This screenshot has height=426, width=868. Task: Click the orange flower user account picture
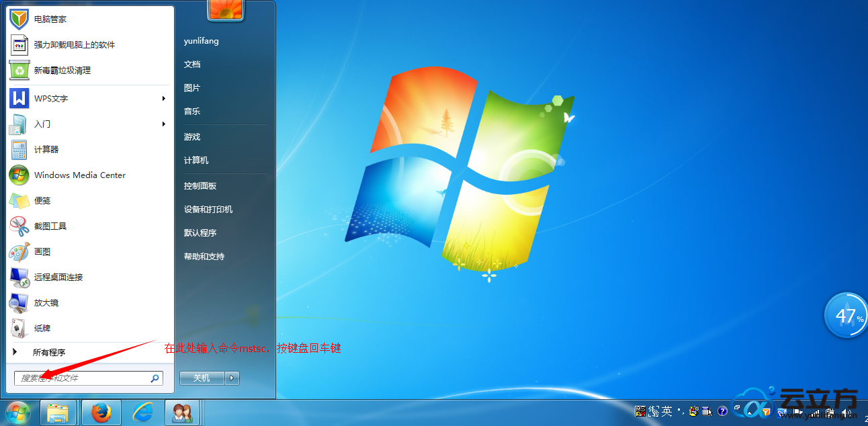(226, 9)
